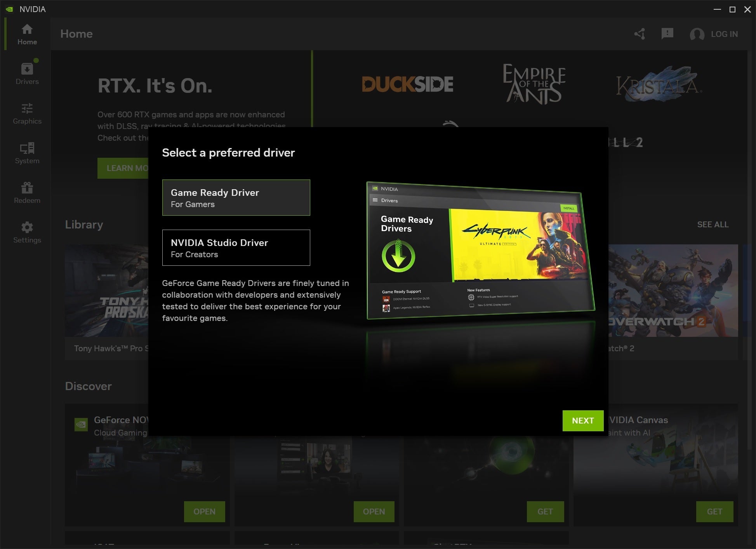The image size is (756, 549).
Task: Select the Game Ready Driver option
Action: [236, 197]
